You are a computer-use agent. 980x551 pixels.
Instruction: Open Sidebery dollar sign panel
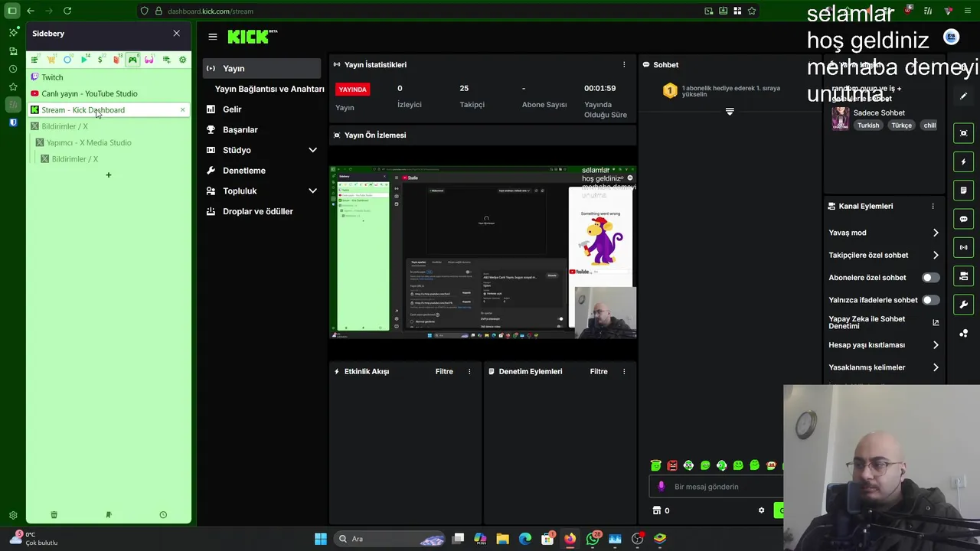point(100,60)
